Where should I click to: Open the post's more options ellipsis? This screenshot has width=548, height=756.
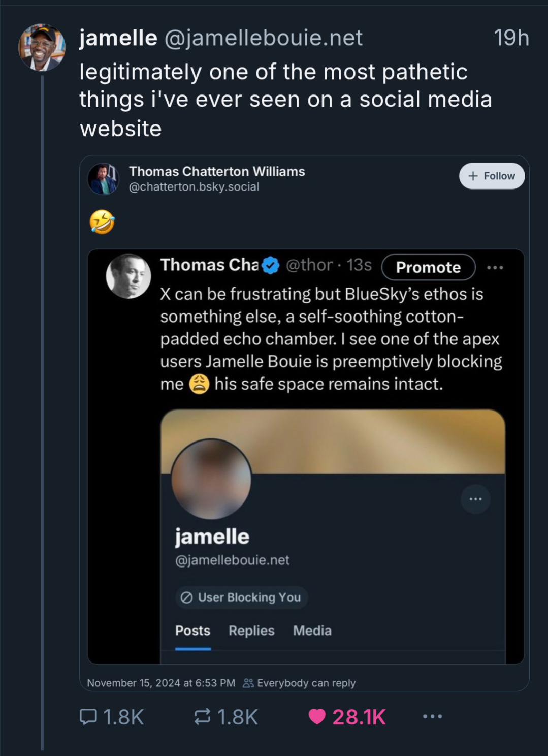[x=432, y=717]
